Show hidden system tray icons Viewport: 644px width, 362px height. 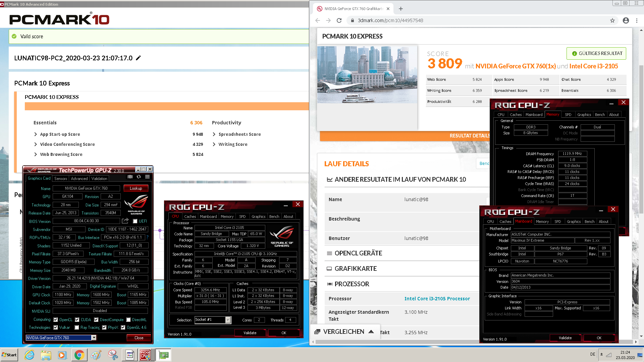[601, 355]
